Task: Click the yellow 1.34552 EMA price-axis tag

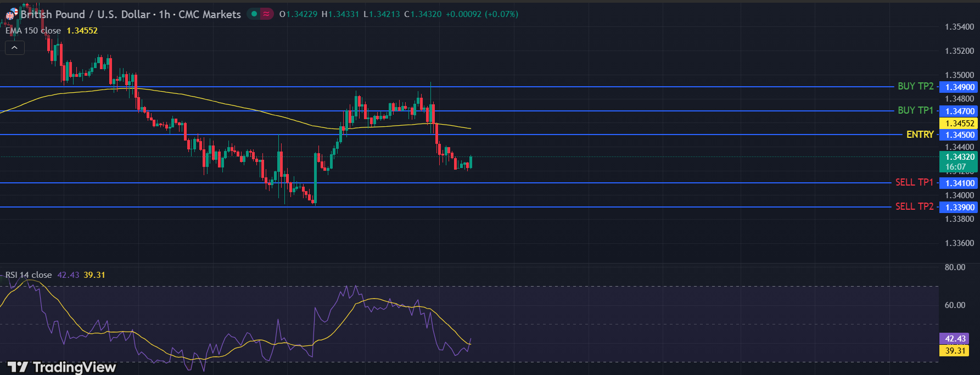Action: coord(959,124)
